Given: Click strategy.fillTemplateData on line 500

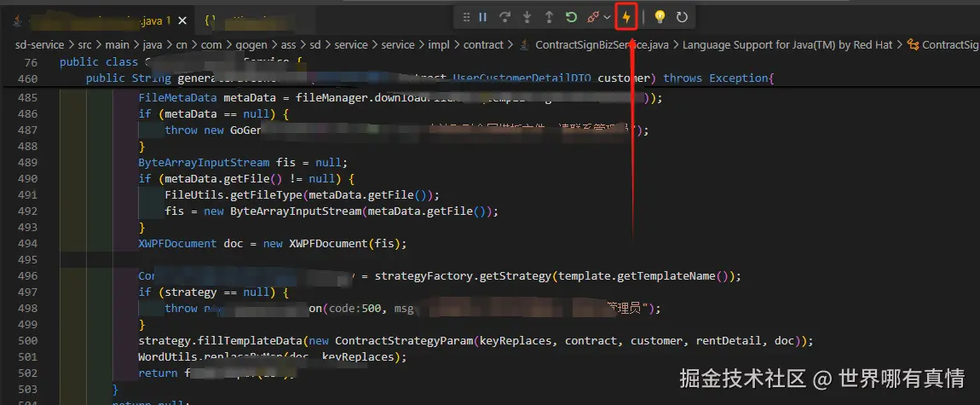Looking at the screenshot, I should point(221,340).
